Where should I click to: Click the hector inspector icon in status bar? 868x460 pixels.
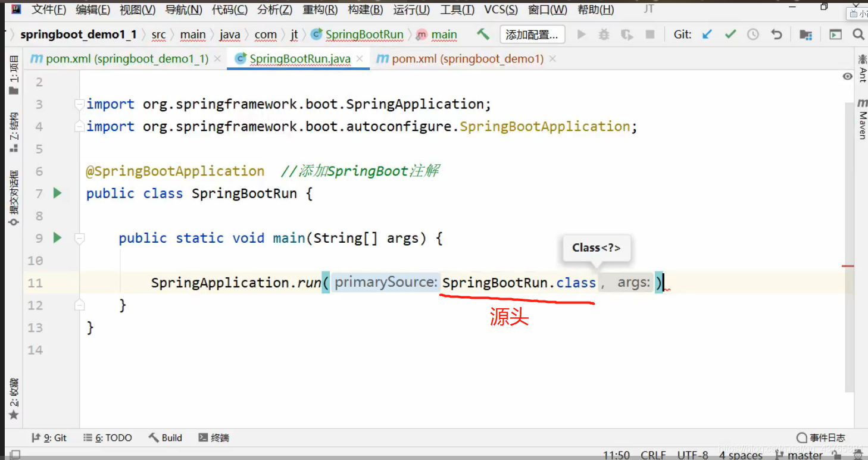tap(857, 455)
